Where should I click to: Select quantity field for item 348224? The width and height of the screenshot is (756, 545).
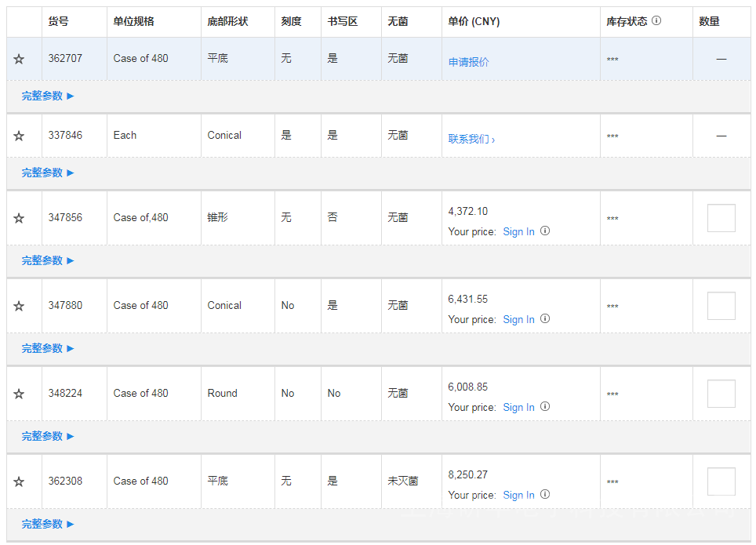[721, 394]
